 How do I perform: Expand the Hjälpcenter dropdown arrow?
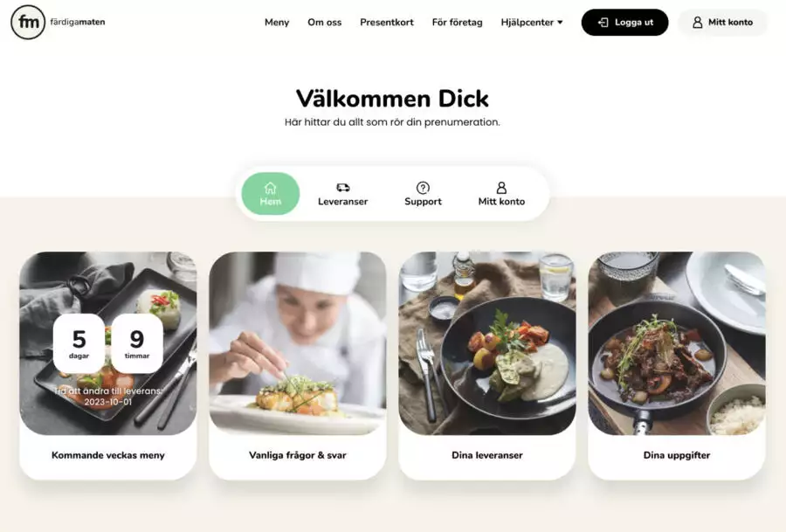pos(560,22)
